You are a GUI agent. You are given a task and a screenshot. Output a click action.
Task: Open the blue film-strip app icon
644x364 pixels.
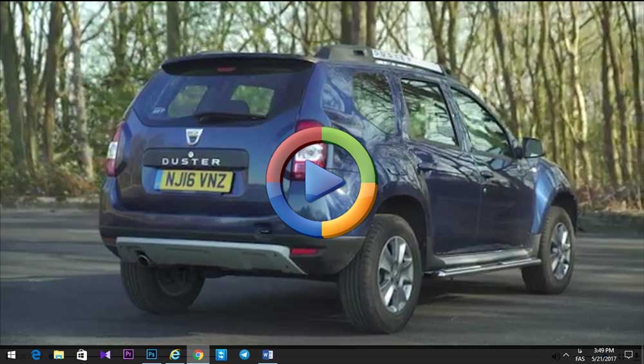point(221,354)
